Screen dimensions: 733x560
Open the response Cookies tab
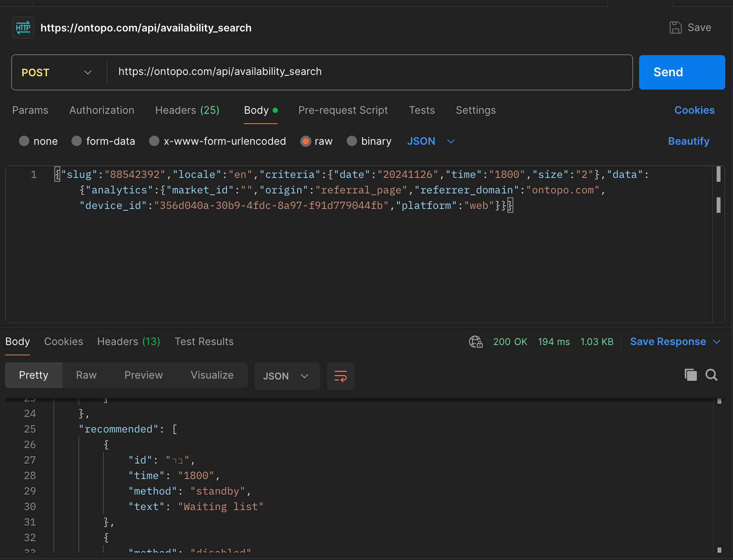point(64,342)
